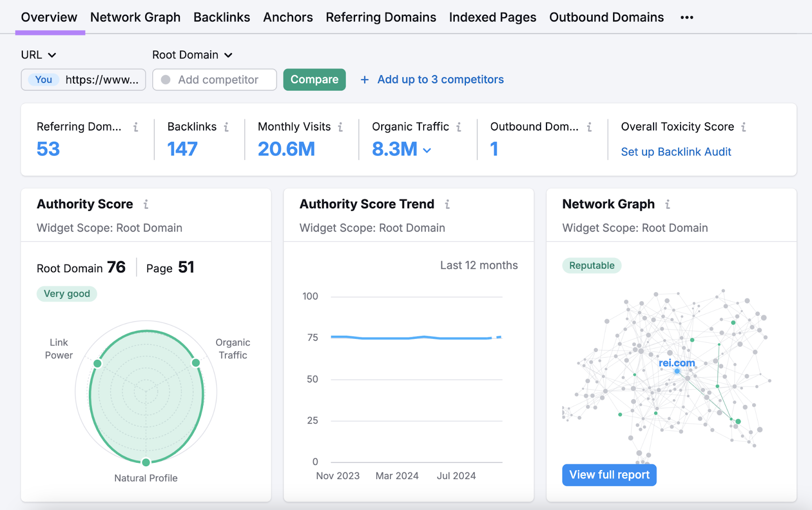Click the info icon beside Referring Domains metric
This screenshot has height=510, width=812.
pyautogui.click(x=136, y=127)
